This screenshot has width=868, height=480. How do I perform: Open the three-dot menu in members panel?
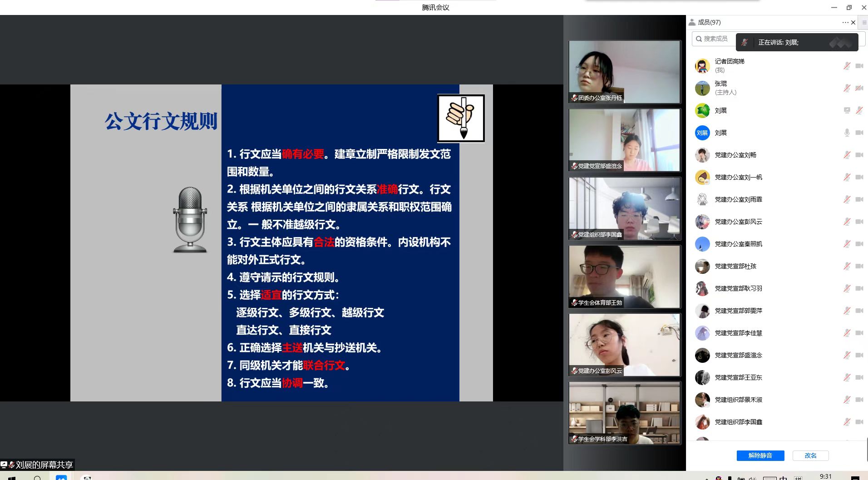tap(845, 22)
